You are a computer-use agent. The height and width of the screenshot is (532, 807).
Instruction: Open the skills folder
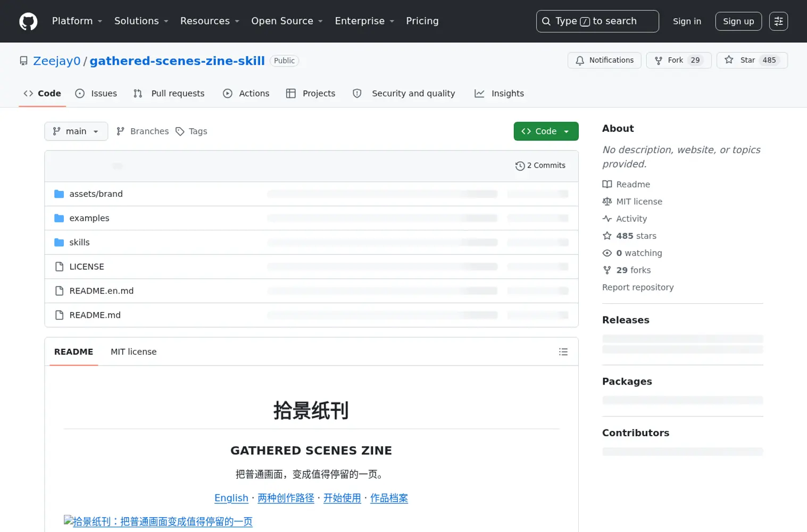79,243
